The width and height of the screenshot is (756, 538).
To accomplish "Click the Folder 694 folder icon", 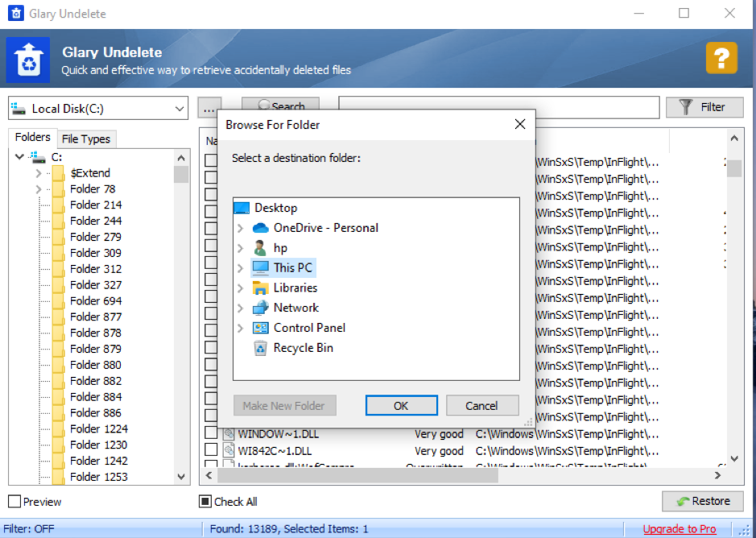I will tap(58, 300).
